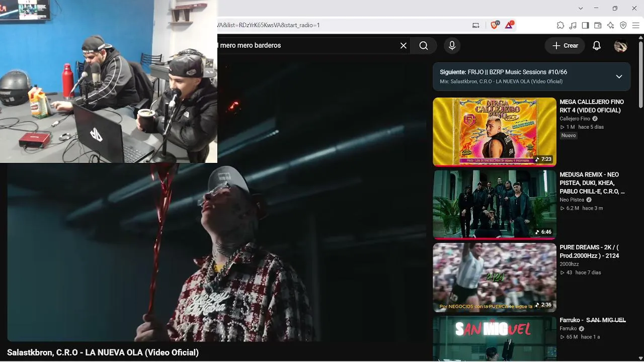The height and width of the screenshot is (362, 644).
Task: Open the Farruko SAN MIGUEL thumbnail
Action: 495,339
